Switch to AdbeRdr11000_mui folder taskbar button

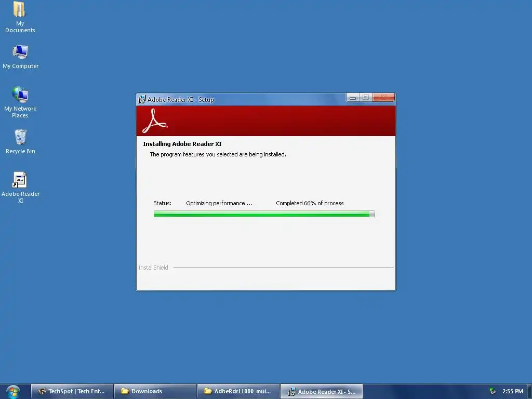[238, 391]
